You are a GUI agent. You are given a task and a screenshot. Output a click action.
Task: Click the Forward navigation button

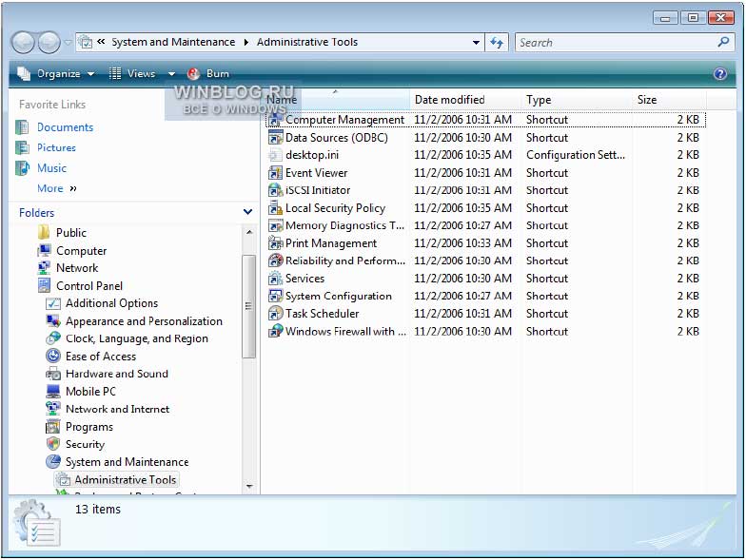(x=49, y=42)
